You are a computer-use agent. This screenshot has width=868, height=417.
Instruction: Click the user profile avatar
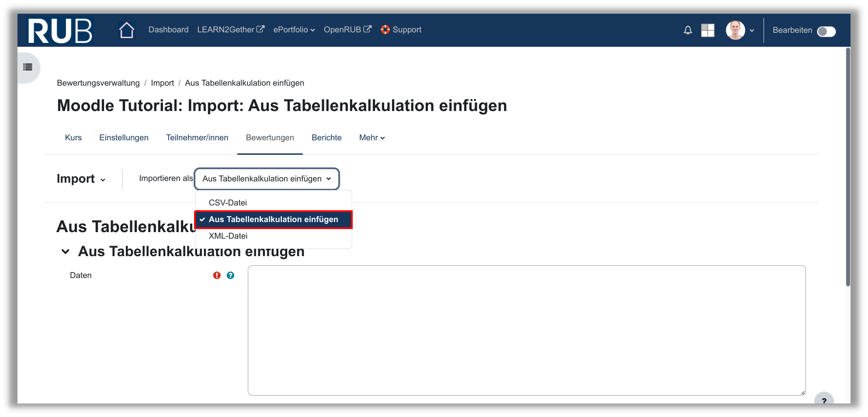tap(735, 30)
